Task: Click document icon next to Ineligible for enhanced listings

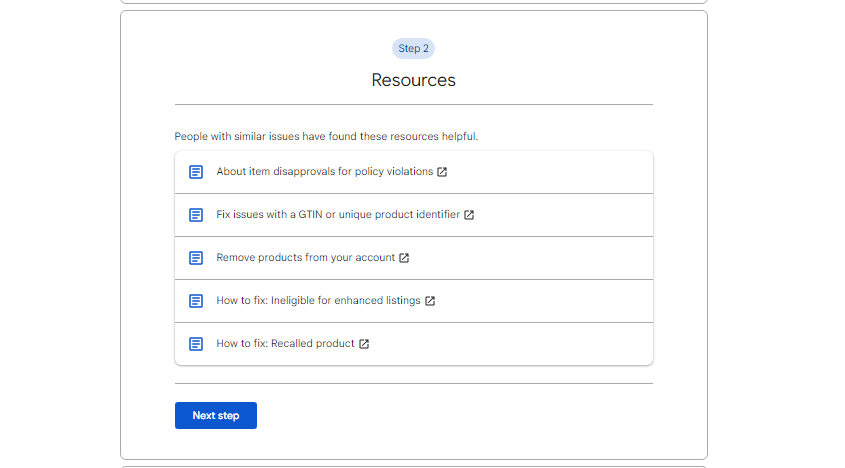Action: pos(196,301)
